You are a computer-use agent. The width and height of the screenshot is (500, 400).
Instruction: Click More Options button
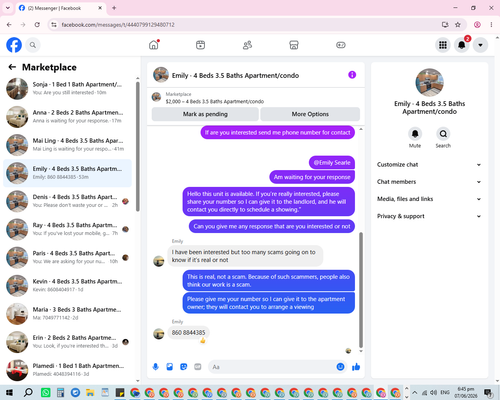[x=310, y=114]
